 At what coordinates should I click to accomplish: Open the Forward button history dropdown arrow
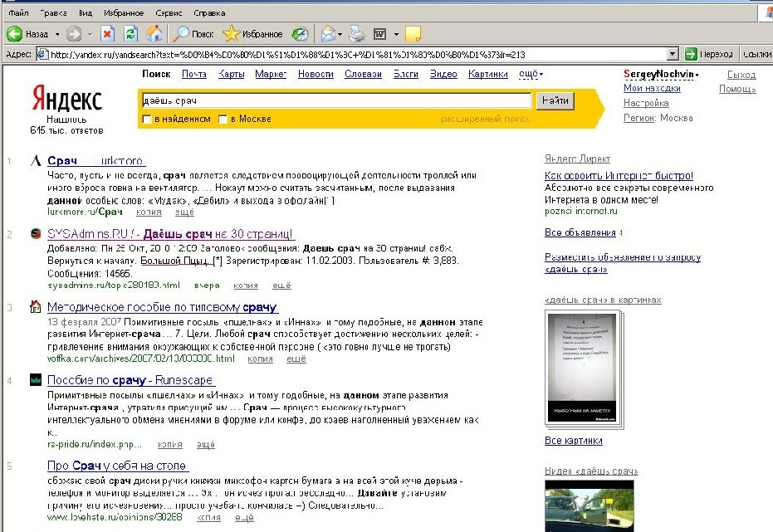point(90,34)
